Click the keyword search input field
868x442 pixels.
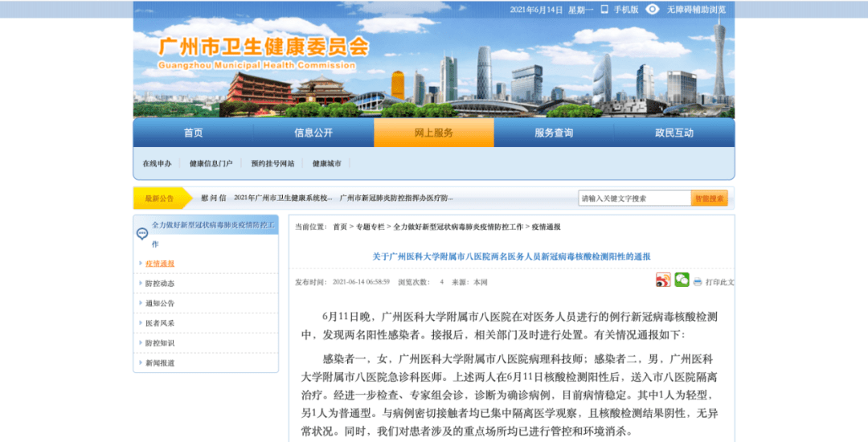coord(634,198)
